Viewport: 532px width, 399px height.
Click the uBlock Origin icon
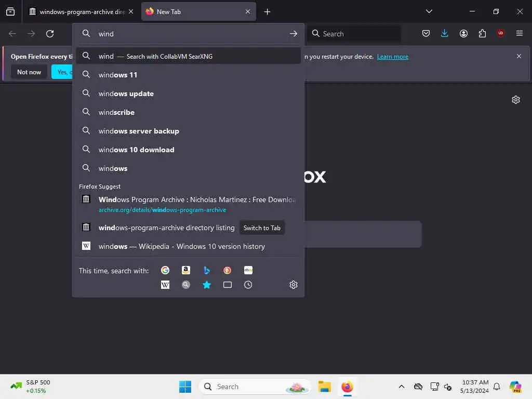pos(500,33)
